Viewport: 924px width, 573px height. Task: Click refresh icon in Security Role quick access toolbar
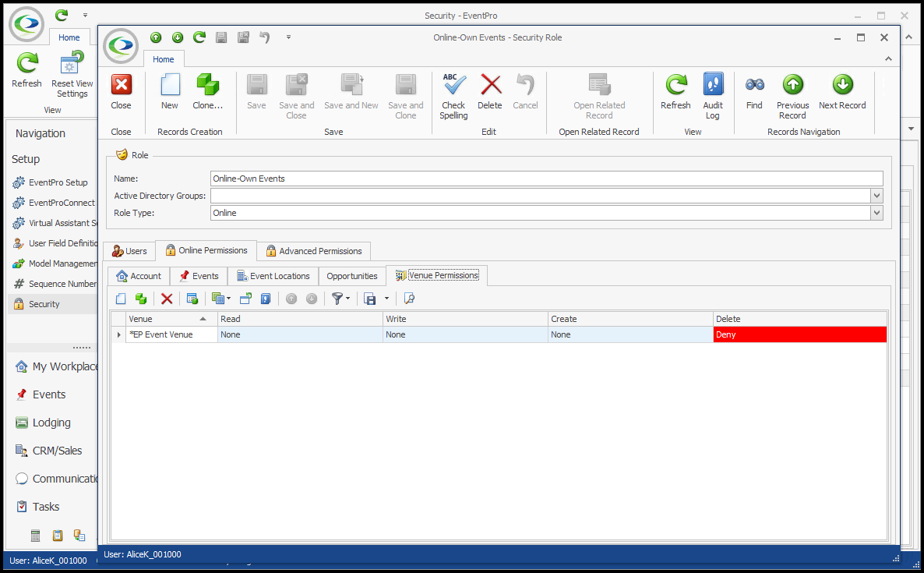199,37
